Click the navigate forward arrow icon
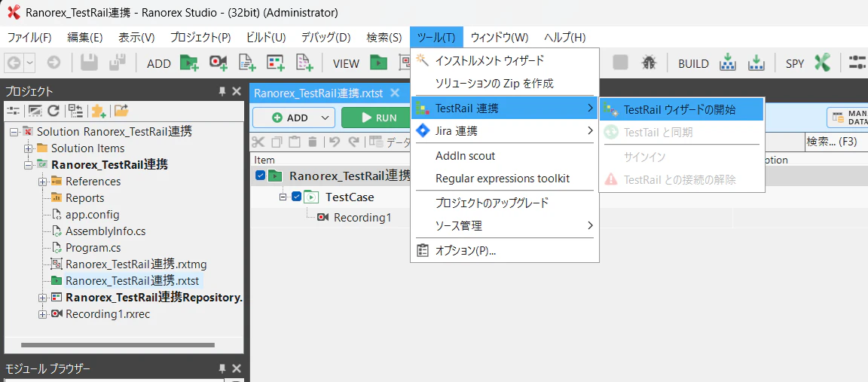 [53, 63]
